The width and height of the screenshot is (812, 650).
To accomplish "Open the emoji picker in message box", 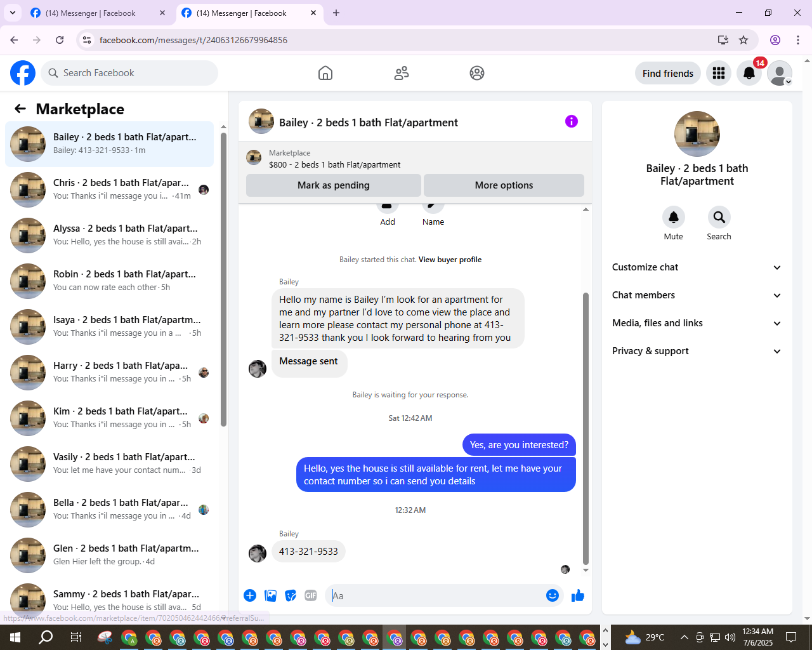I will (x=553, y=595).
